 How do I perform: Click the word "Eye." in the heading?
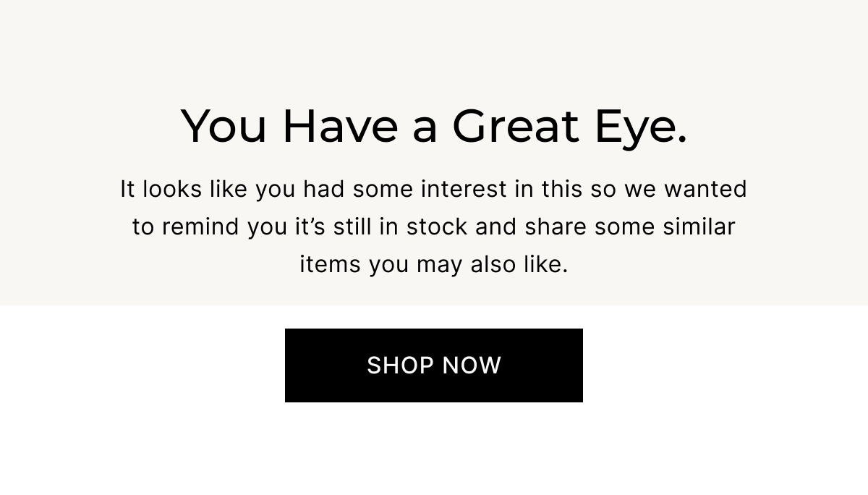(x=640, y=127)
